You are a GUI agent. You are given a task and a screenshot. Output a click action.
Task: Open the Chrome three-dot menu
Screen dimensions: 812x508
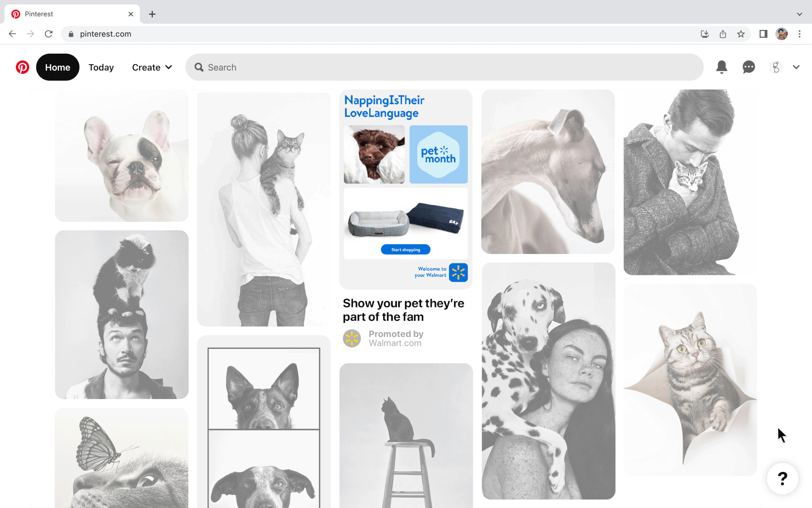tap(800, 34)
